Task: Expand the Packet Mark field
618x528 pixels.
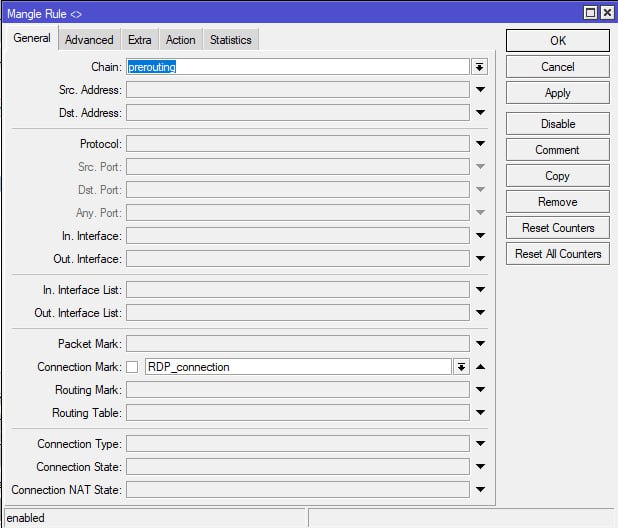Action: coord(480,344)
